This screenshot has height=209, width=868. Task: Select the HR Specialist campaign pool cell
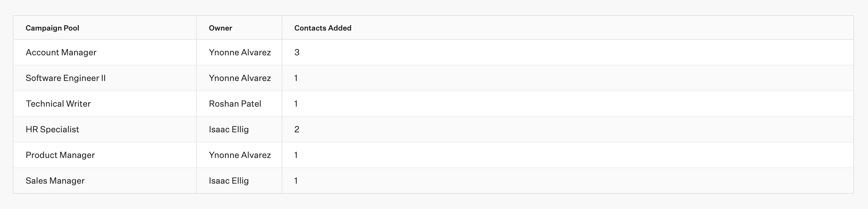pos(52,129)
